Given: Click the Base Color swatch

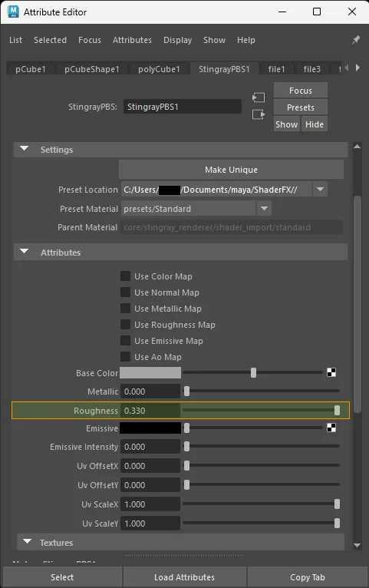Looking at the screenshot, I should (150, 373).
